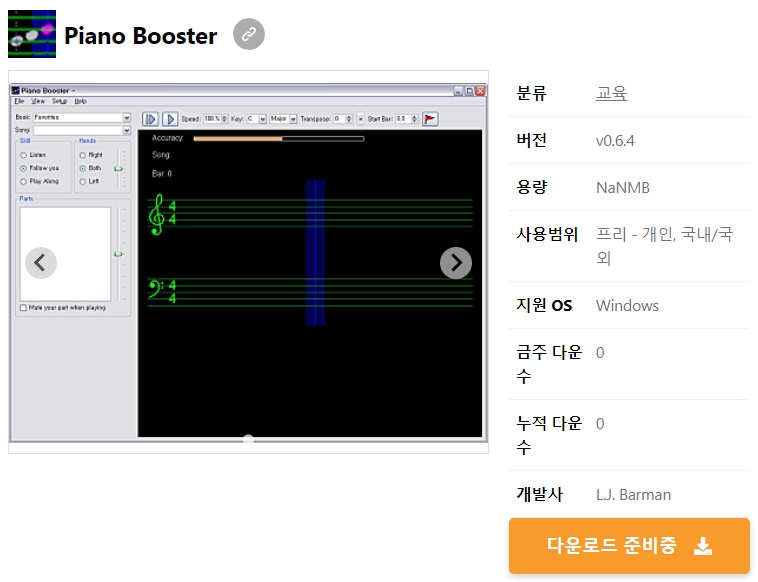Click the orange 다운로드 준비중 download button
758x582 pixels.
pyautogui.click(x=629, y=546)
